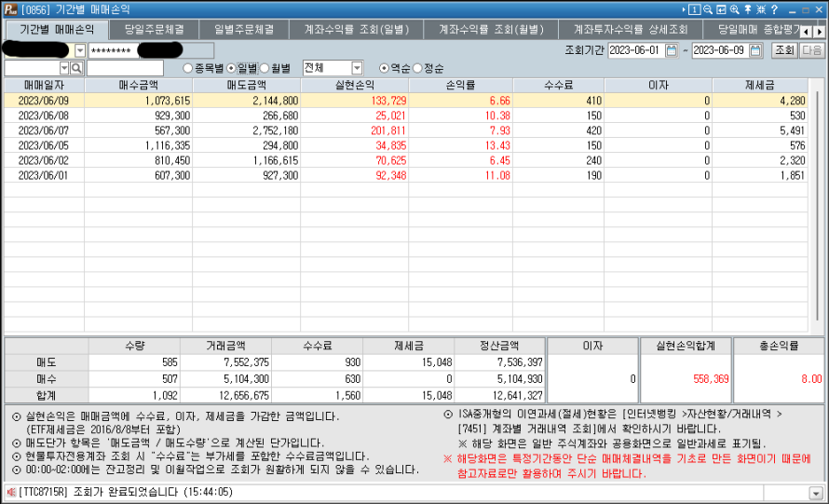Viewport: 829px width, 504px height.
Task: Open the account number dropdown
Action: (79, 50)
